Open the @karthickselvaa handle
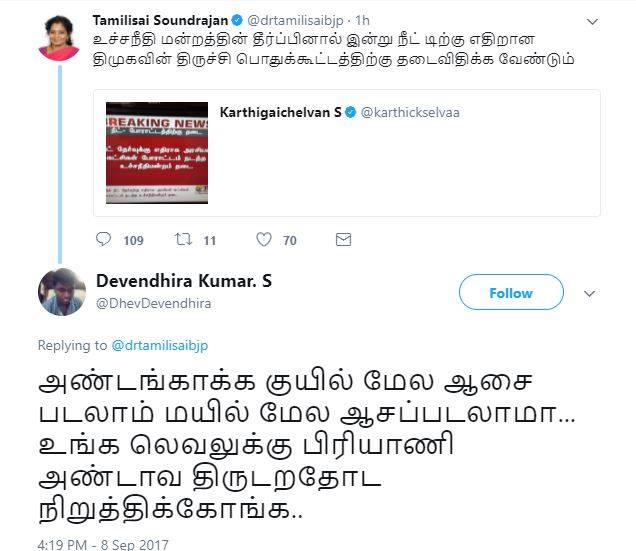The height and width of the screenshot is (551, 636). [410, 112]
